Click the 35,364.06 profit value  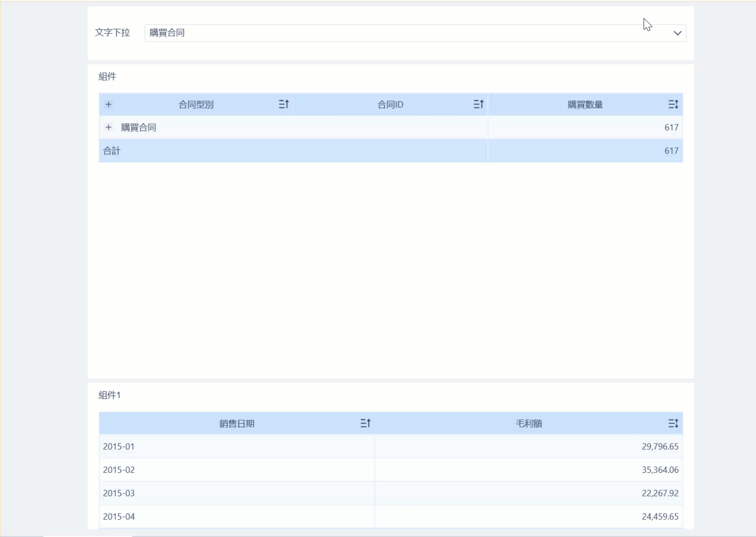pos(660,470)
